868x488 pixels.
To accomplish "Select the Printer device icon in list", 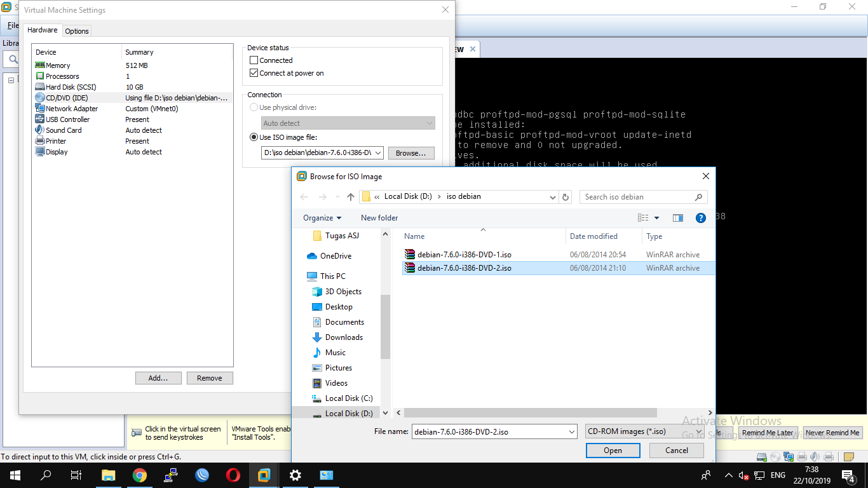I will tap(40, 141).
